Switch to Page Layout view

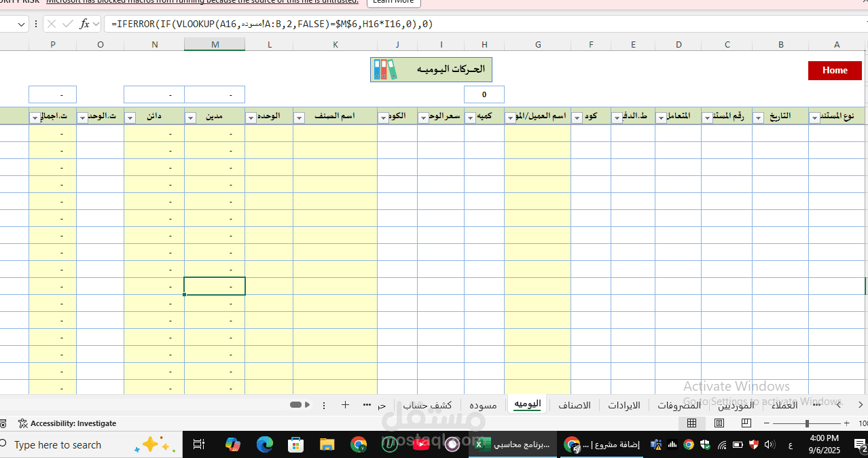[719, 423]
